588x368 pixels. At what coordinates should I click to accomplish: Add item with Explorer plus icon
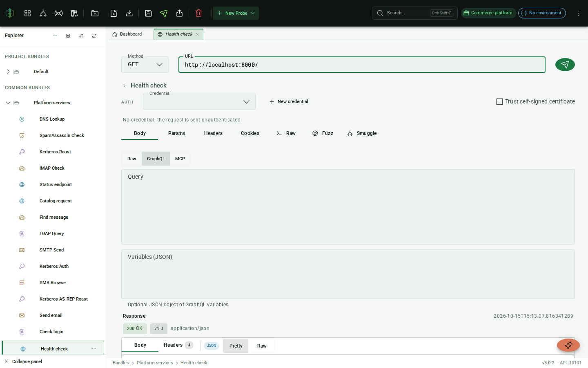pyautogui.click(x=55, y=36)
